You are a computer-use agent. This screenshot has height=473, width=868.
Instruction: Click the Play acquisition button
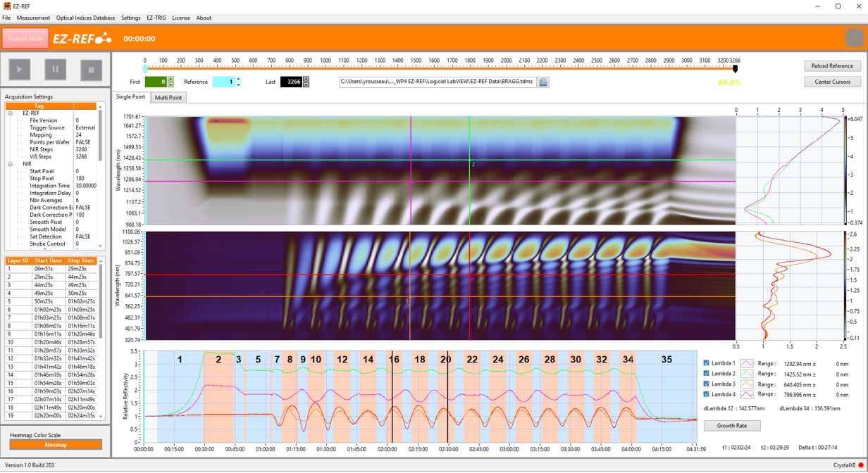tap(19, 70)
